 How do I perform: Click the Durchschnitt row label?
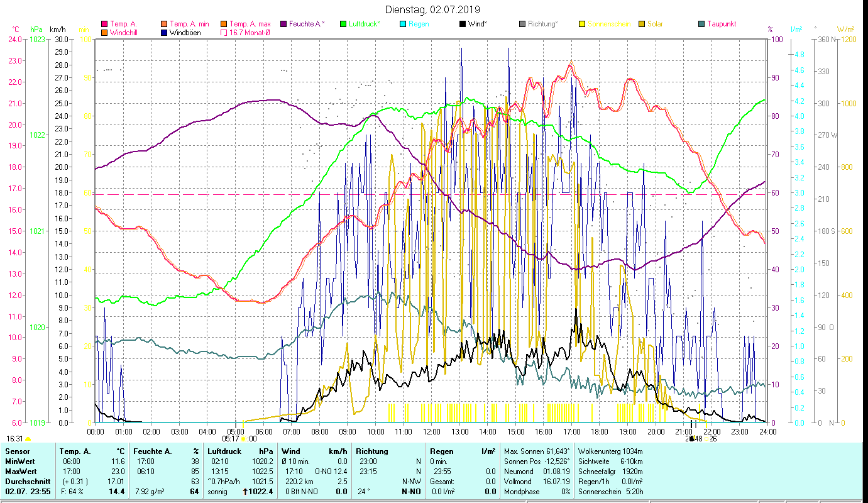click(x=26, y=482)
